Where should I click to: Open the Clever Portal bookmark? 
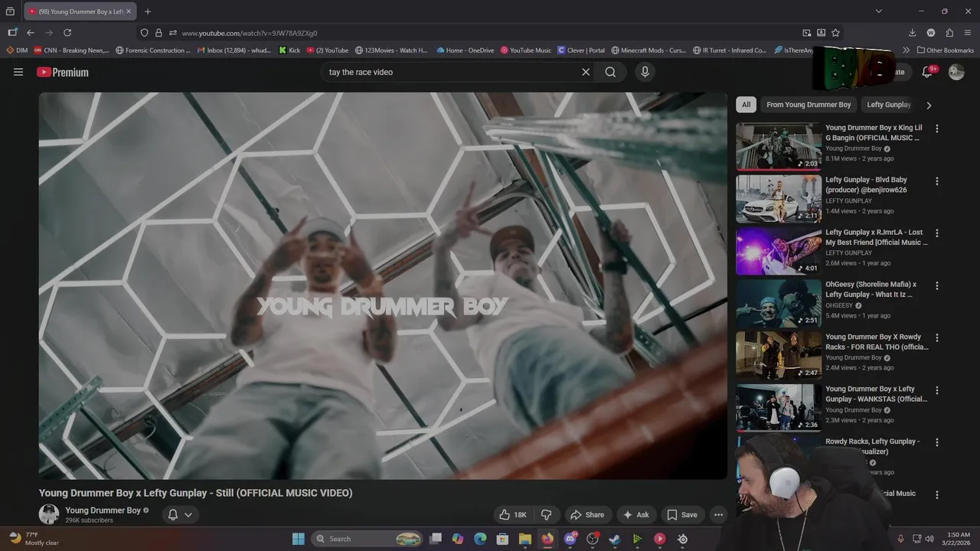point(581,50)
